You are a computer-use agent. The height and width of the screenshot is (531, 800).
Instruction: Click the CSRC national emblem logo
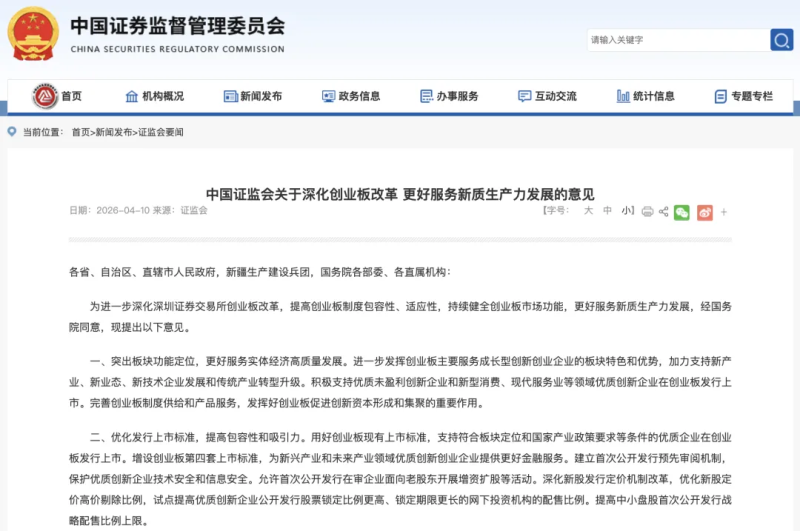pyautogui.click(x=33, y=34)
